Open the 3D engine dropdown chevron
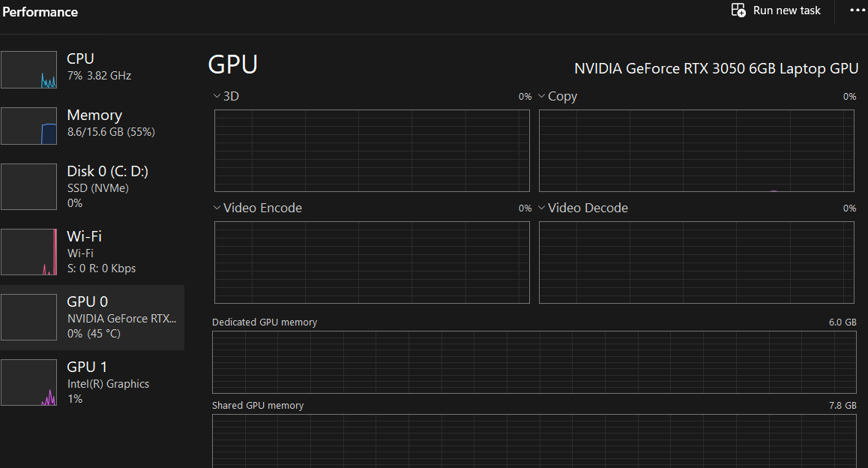Screen dimensions: 868x468 (x=217, y=96)
